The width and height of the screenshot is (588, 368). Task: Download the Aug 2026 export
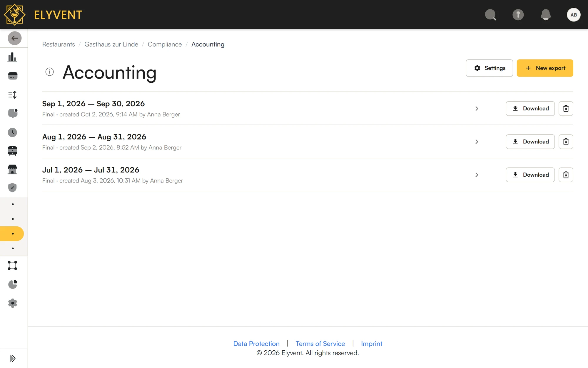tap(530, 142)
